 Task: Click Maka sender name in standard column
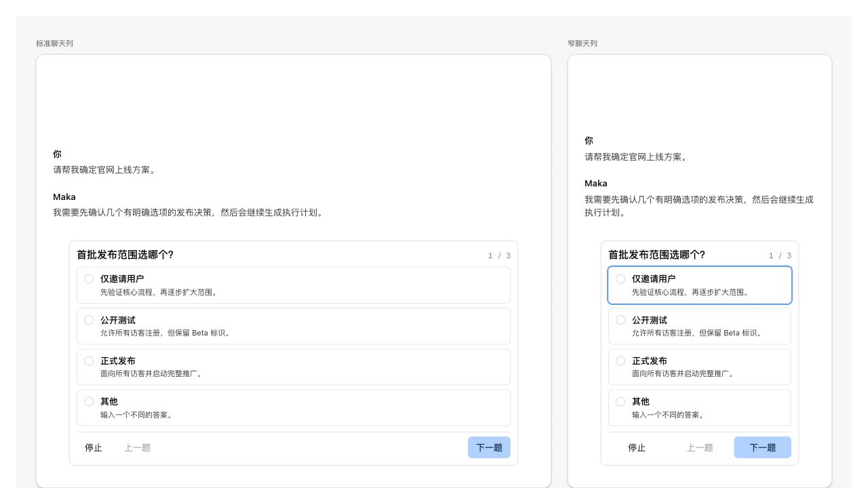(x=64, y=197)
